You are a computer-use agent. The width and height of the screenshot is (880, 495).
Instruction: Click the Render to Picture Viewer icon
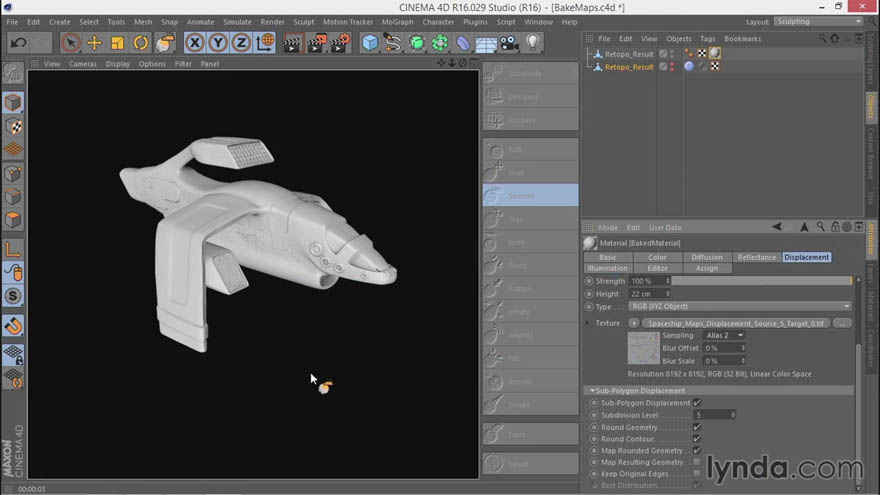coord(316,43)
